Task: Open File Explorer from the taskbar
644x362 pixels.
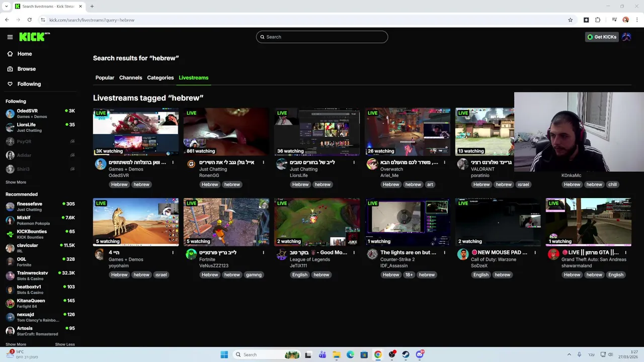Action: (x=336, y=354)
